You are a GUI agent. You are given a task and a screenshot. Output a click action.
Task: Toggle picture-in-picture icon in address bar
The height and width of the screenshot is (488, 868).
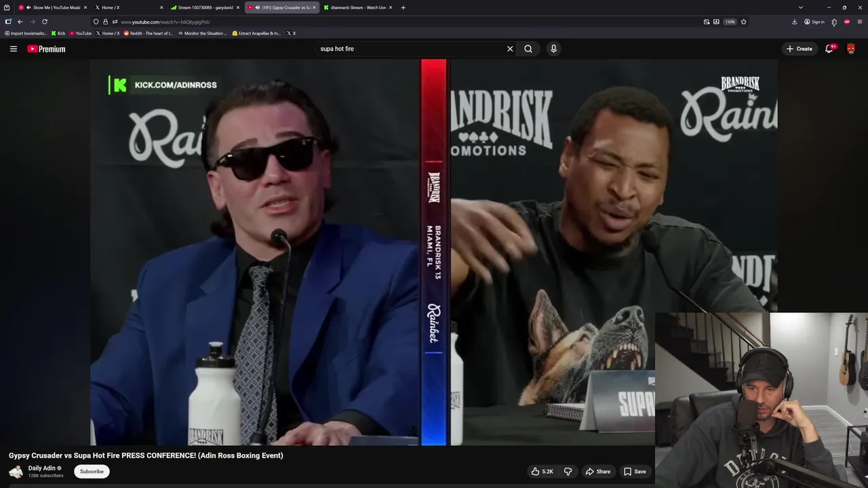point(707,22)
